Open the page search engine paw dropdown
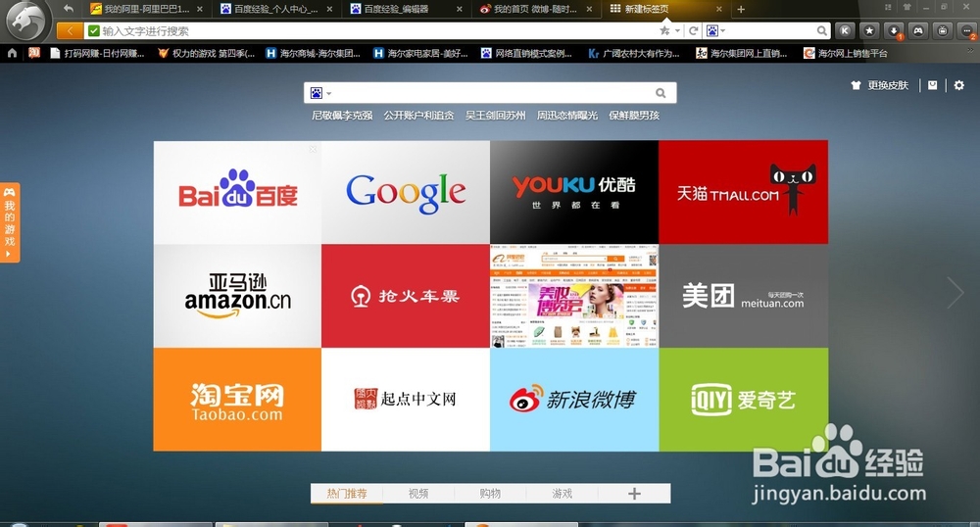The image size is (980, 527). [320, 93]
